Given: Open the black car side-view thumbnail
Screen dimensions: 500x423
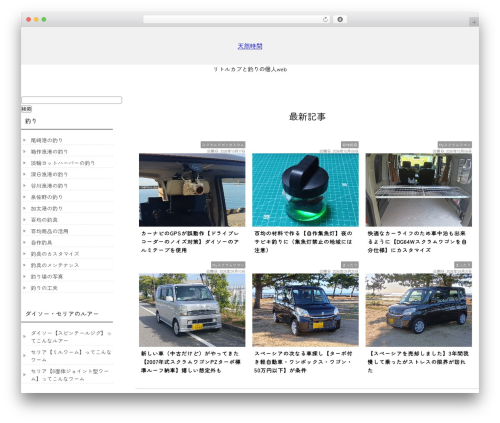Looking at the screenshot, I should coord(419,310).
